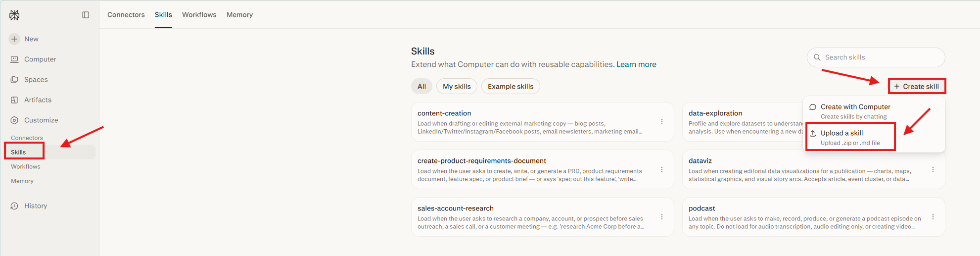Image resolution: width=980 pixels, height=256 pixels.
Task: Click the Create skill button
Action: 916,86
